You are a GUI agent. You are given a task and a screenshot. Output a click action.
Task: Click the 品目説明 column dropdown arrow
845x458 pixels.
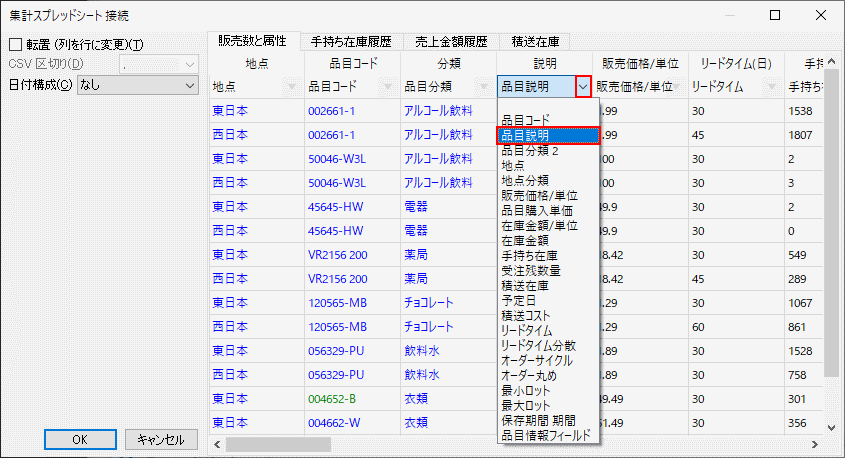583,87
